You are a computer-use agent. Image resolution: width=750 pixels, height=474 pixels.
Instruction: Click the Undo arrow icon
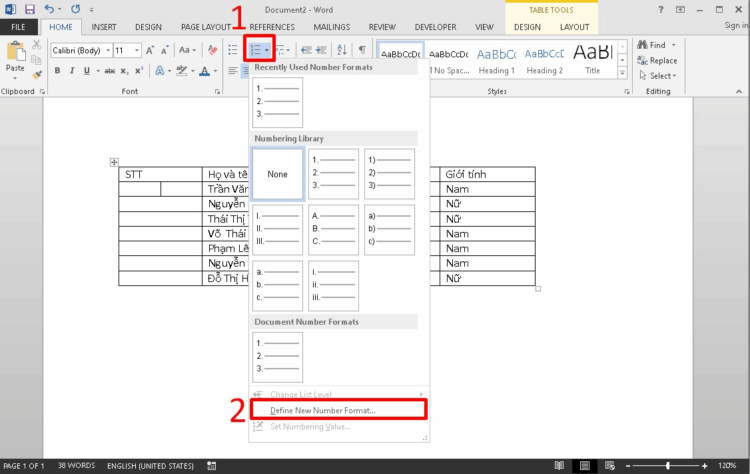pos(48,9)
